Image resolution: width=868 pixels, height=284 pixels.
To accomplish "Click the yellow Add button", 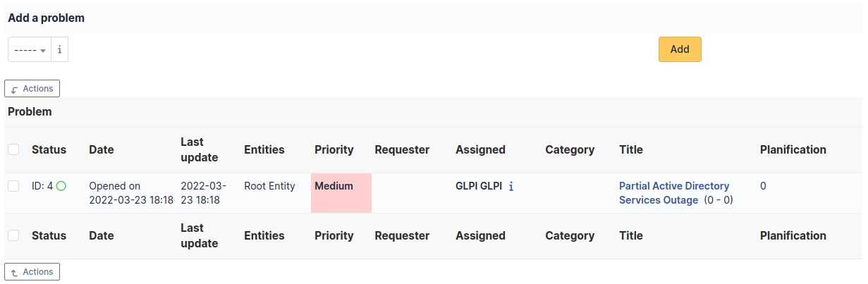I will [x=680, y=49].
